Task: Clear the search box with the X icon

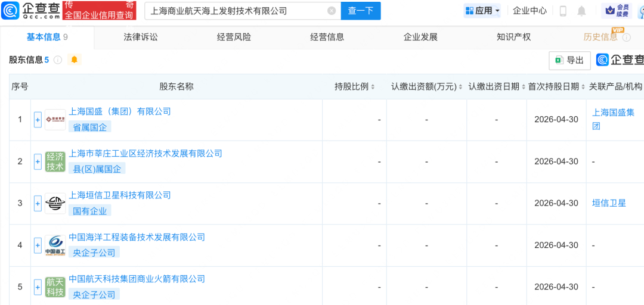Action: point(332,11)
